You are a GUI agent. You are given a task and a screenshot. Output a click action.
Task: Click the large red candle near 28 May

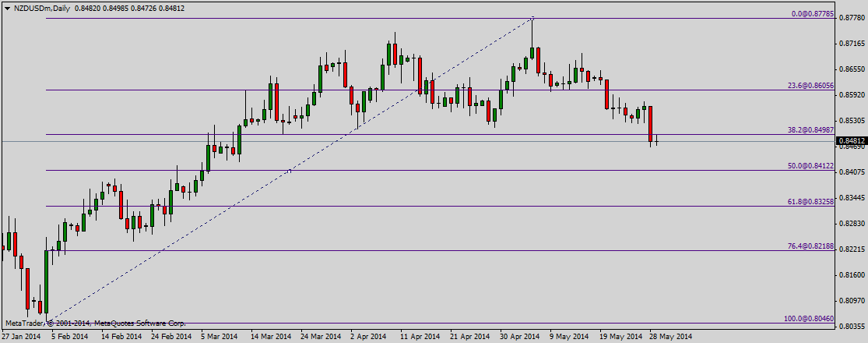click(x=650, y=125)
